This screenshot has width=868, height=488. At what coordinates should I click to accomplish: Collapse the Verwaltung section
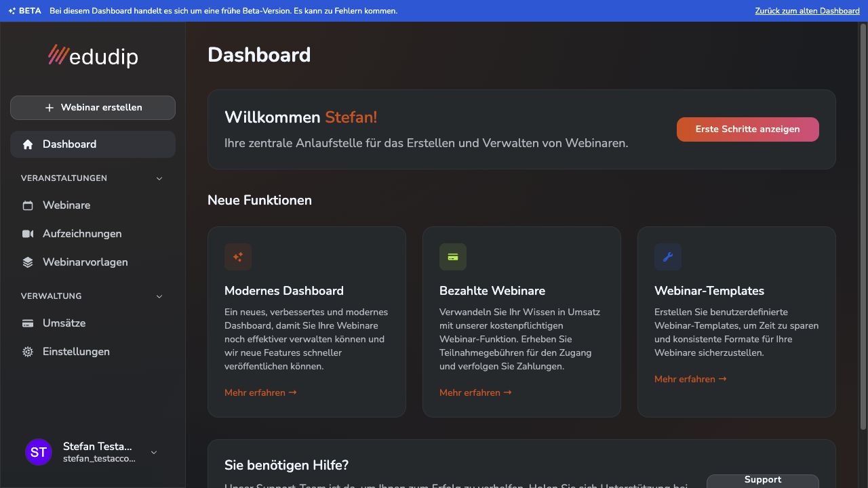click(x=159, y=296)
